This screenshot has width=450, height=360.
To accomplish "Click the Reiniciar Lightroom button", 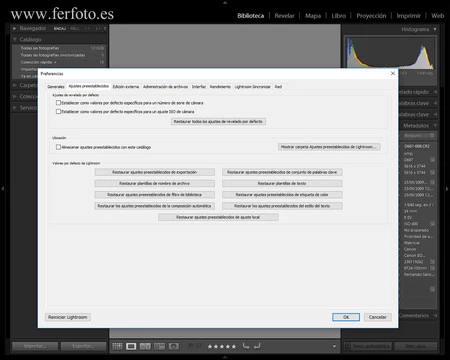I will pyautogui.click(x=68, y=317).
